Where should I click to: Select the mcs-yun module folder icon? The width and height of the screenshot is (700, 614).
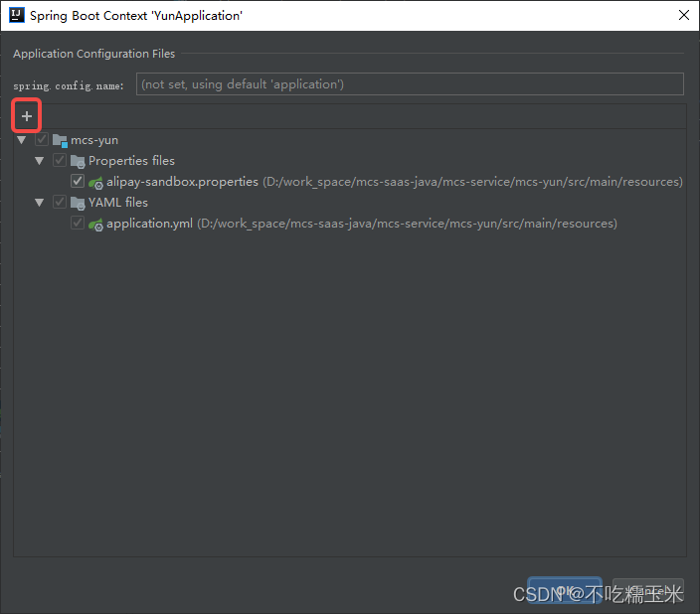click(x=60, y=140)
